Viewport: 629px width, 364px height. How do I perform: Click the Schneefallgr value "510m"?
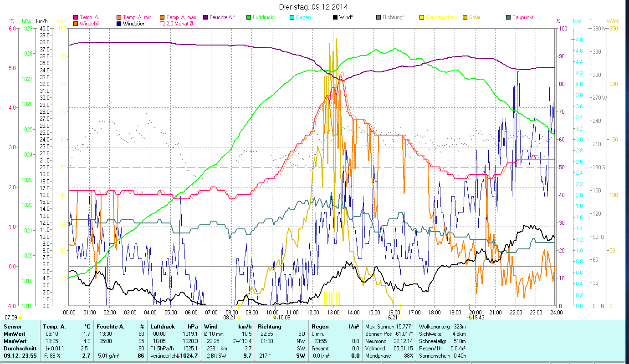[x=460, y=341]
